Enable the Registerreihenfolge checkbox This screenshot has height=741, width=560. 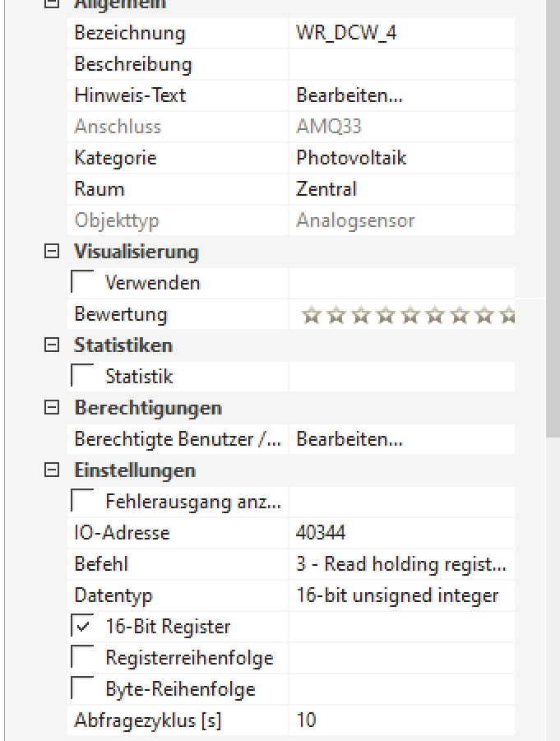tap(83, 658)
